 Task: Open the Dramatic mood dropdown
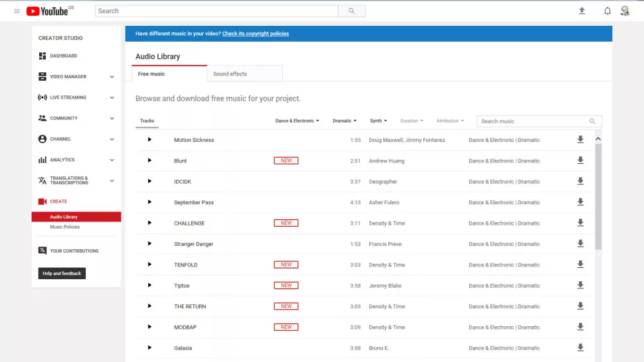point(345,121)
